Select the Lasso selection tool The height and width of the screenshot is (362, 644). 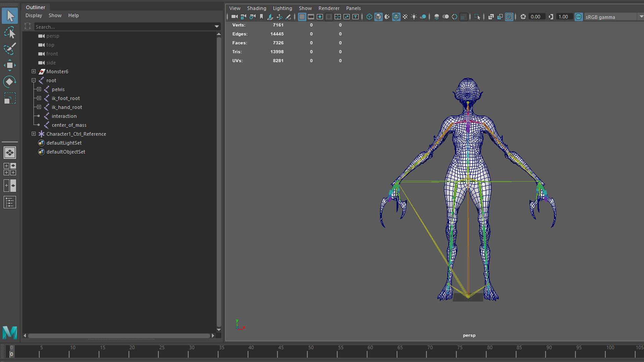(10, 33)
